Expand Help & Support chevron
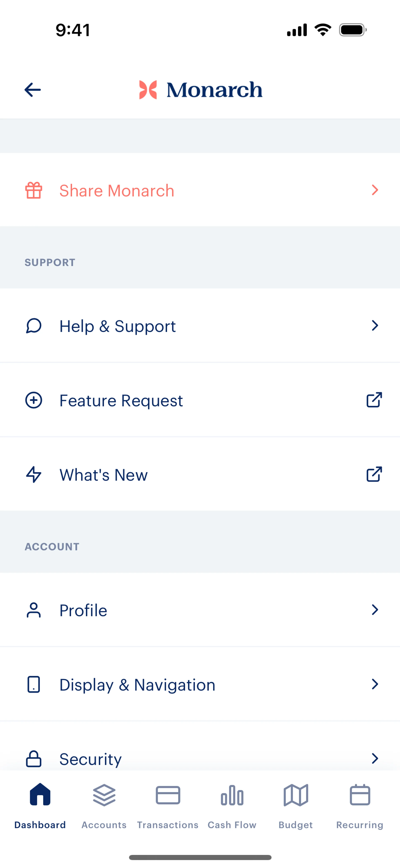This screenshot has width=400, height=868. tap(375, 326)
